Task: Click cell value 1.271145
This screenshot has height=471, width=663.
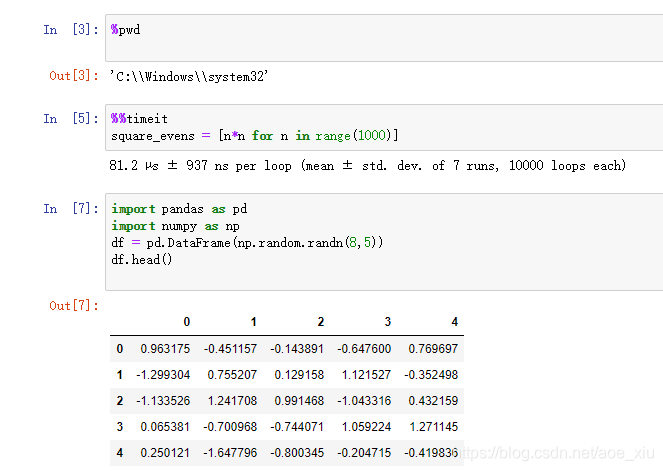Action: pos(433,427)
